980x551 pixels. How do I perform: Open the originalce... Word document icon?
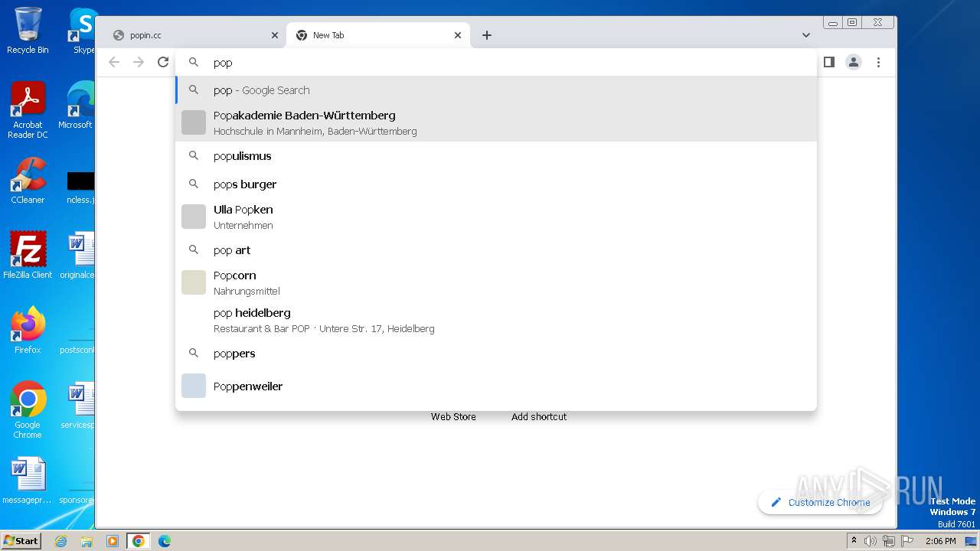78,256
